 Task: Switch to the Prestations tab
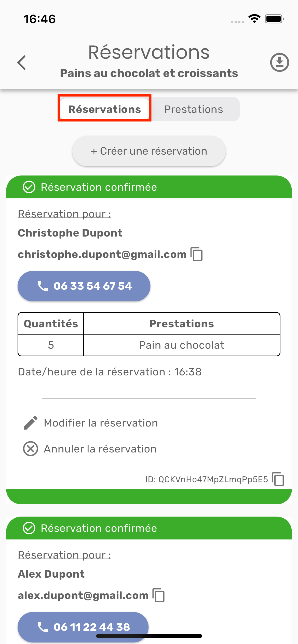coord(194,109)
